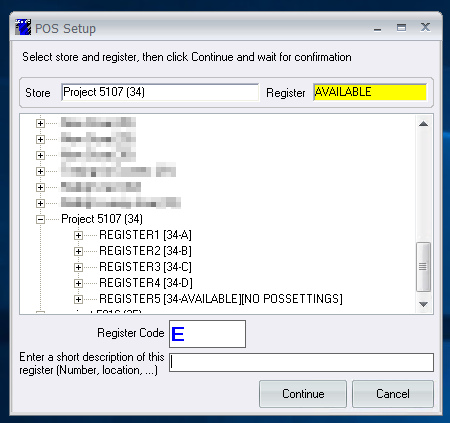Expand the sixth blurred store node
The height and width of the screenshot is (423, 450).
click(x=40, y=203)
